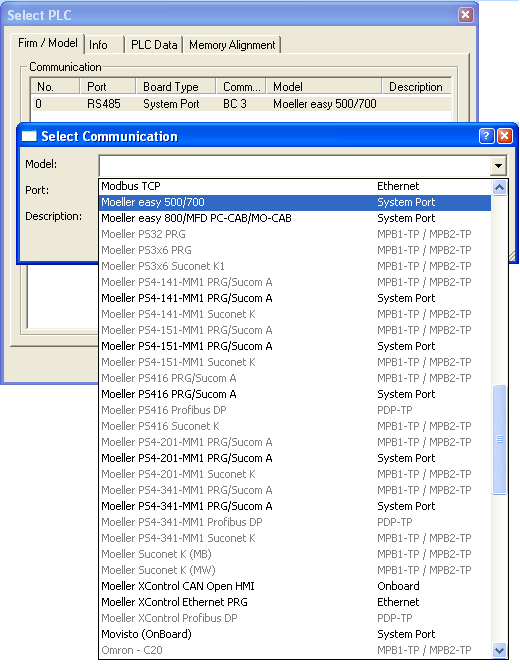Choose Moeller PS416 PRG/Sucom A System Port
The height and width of the screenshot is (671, 520).
click(295, 394)
